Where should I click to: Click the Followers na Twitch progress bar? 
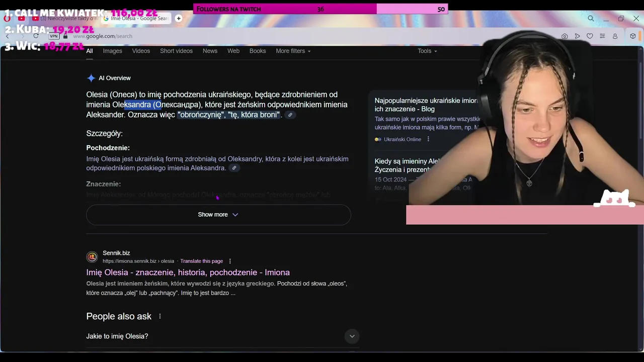(x=320, y=9)
